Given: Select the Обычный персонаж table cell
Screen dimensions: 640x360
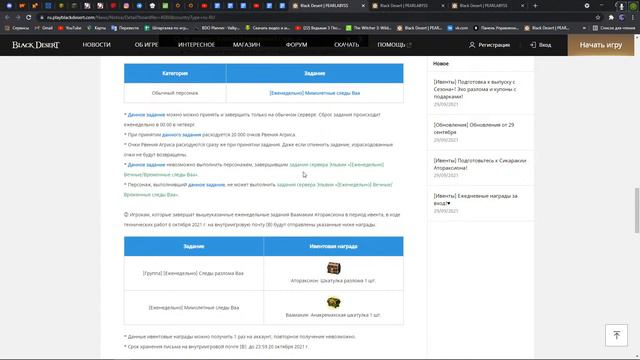Looking at the screenshot, I should [x=175, y=93].
